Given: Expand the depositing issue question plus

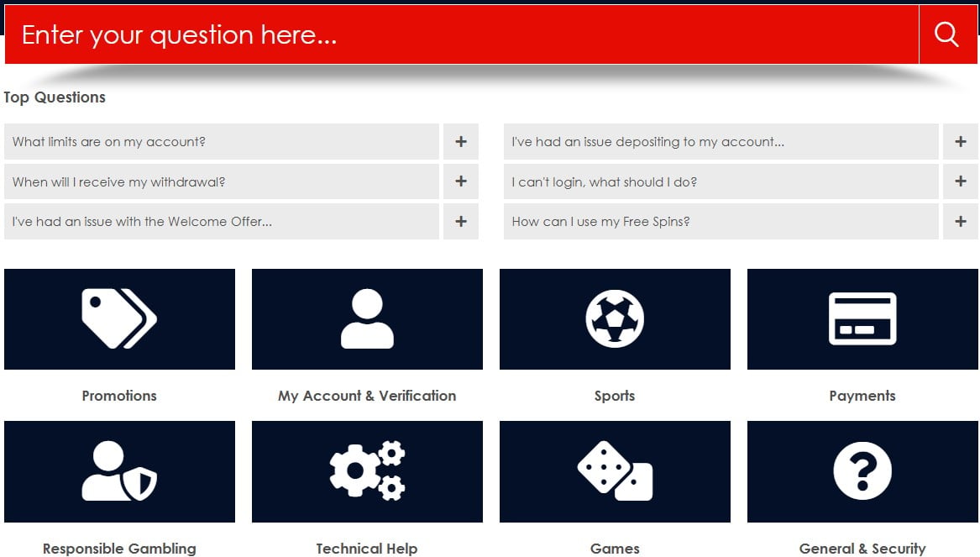Looking at the screenshot, I should (961, 141).
